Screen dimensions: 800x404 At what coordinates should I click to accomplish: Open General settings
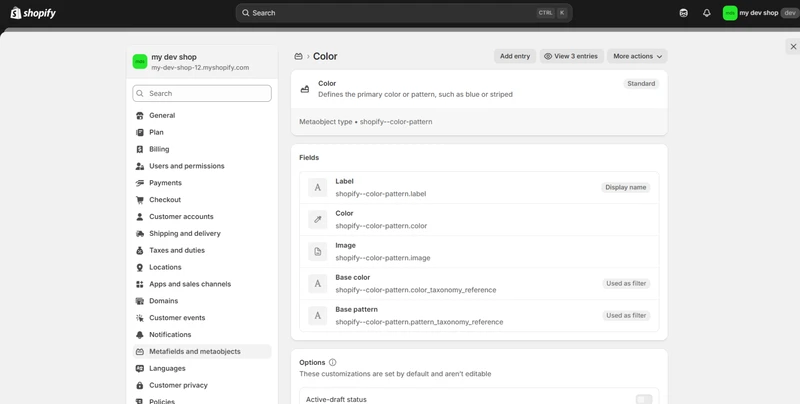202,116
